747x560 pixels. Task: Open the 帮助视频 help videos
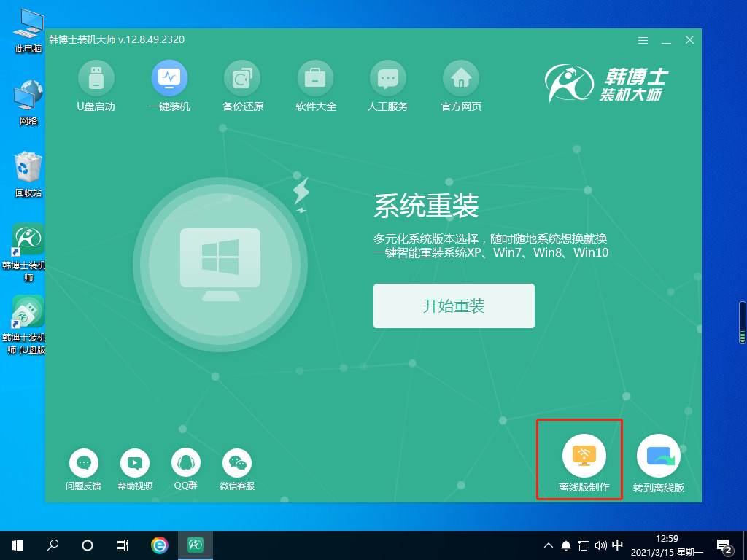pos(135,462)
